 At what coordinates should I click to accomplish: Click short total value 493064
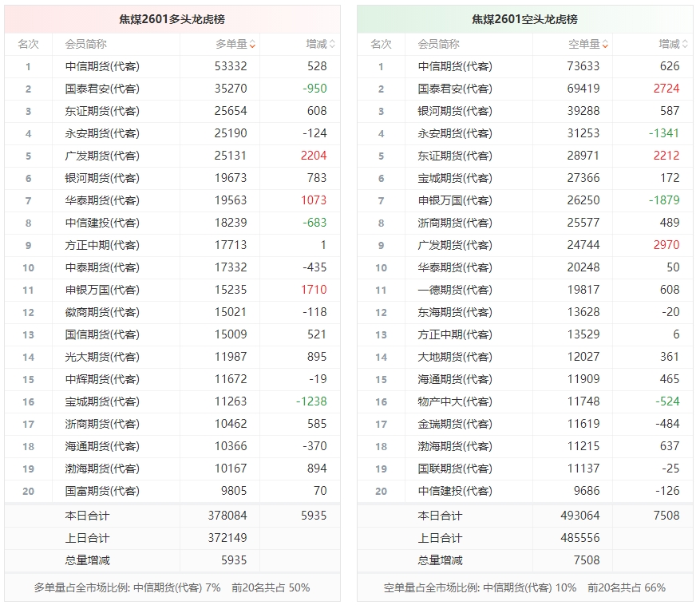(x=580, y=516)
